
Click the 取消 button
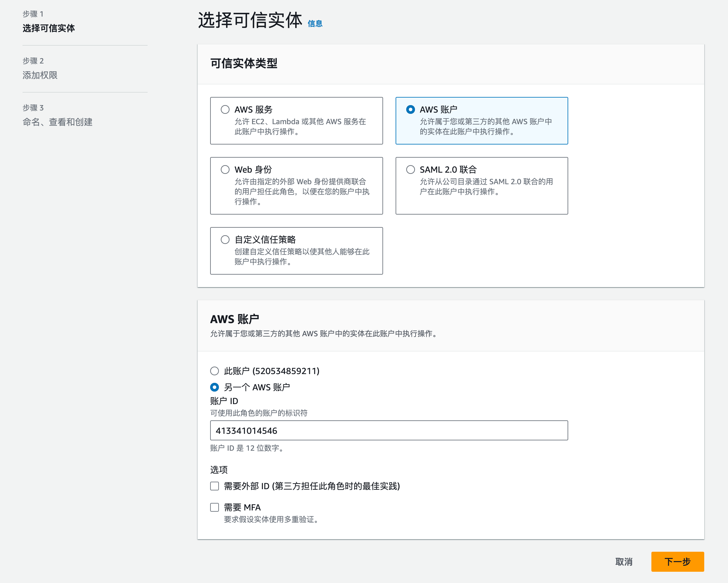624,562
